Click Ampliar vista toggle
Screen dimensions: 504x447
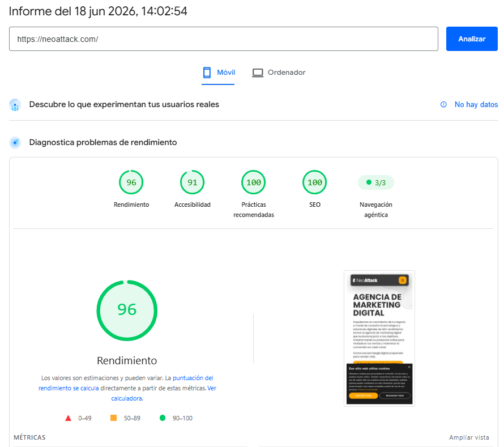[469, 437]
